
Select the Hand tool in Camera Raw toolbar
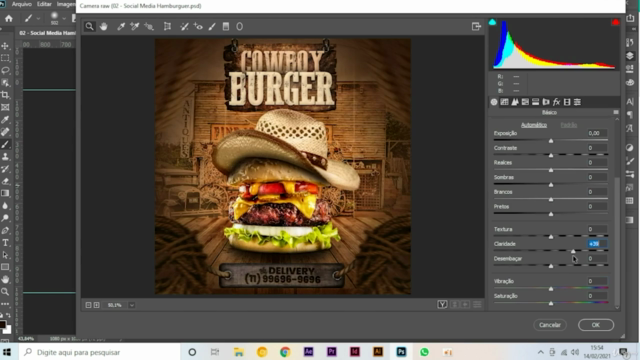coord(104,27)
